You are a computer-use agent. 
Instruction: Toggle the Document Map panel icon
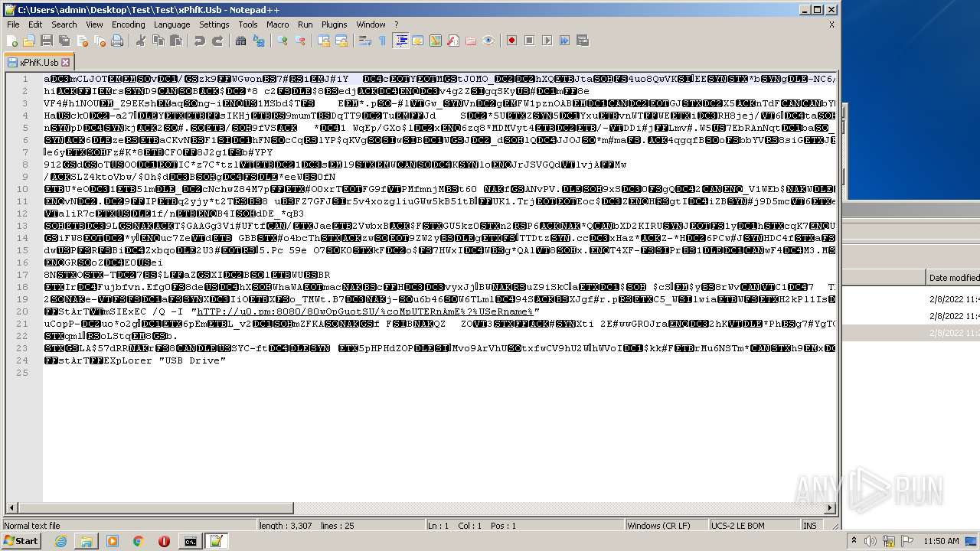435,41
